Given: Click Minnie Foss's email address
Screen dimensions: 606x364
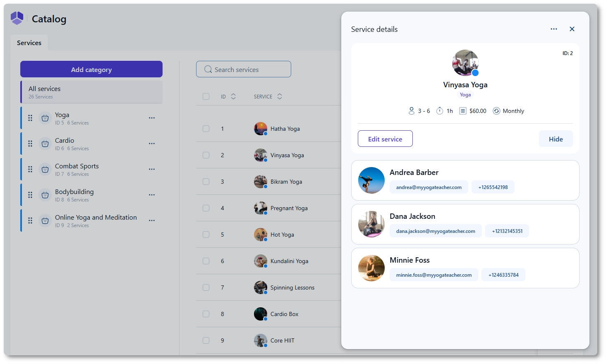Looking at the screenshot, I should [434, 275].
